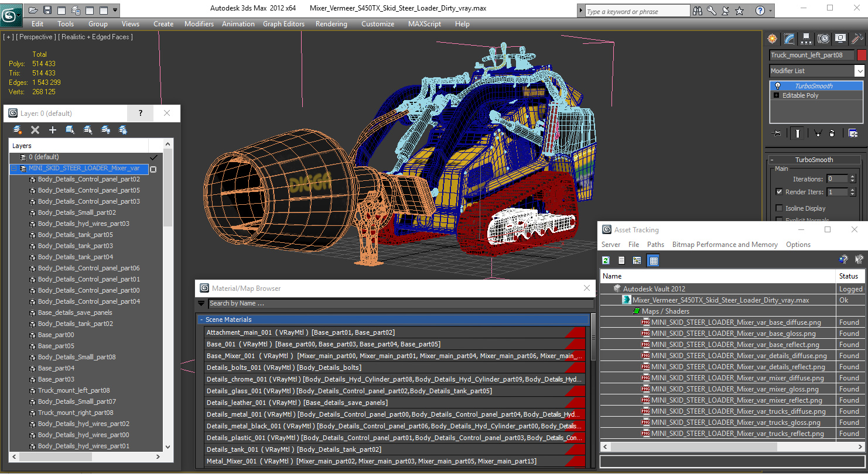Open the Modifier List dropdown

(x=859, y=71)
